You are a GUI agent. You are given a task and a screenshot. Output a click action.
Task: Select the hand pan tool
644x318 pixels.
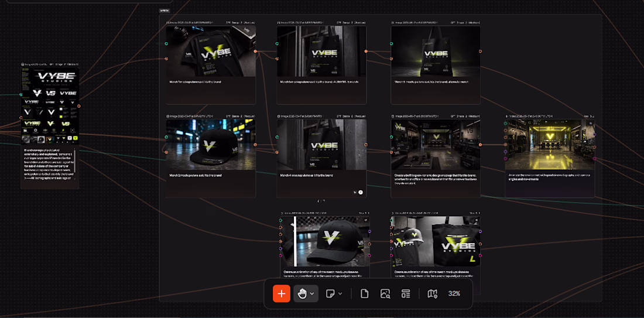(x=302, y=293)
